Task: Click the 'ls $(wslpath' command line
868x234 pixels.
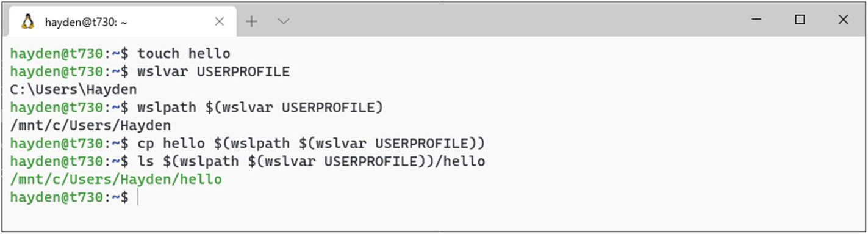Action: click(311, 161)
